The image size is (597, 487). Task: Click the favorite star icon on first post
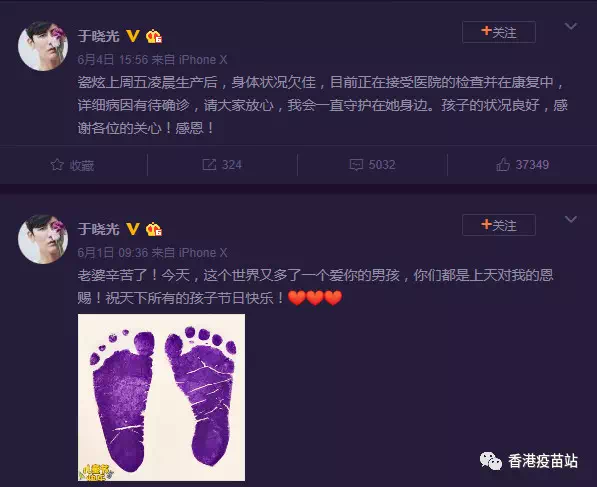coord(57,165)
